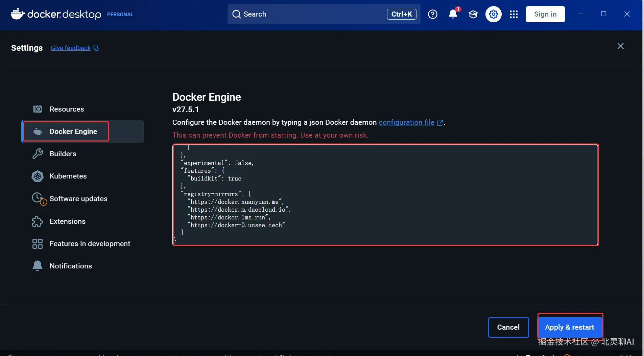Minimize the Docker Desktop window
This screenshot has height=356, width=644.
point(580,14)
